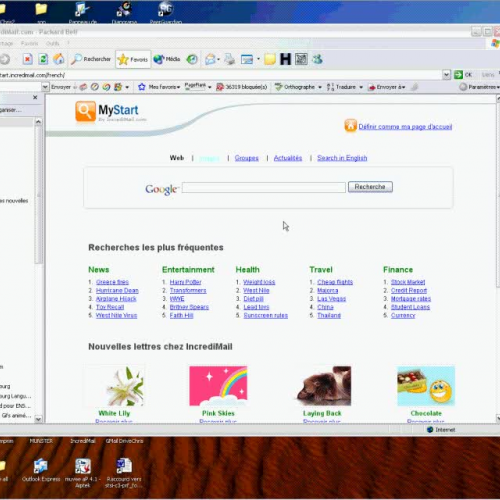Click the Google toolbar Envoyer button
The height and width of the screenshot is (500, 500).
[x=61, y=87]
